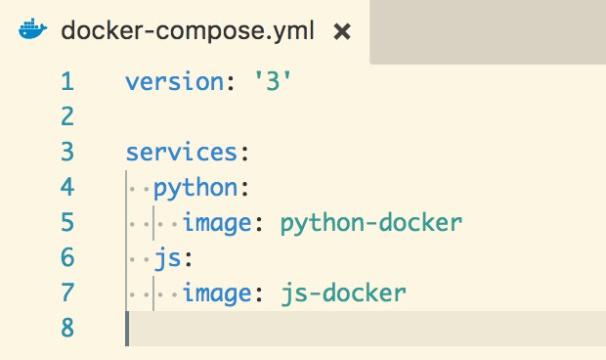606x360 pixels.
Task: Click line number 4 in gutter
Action: coord(67,187)
